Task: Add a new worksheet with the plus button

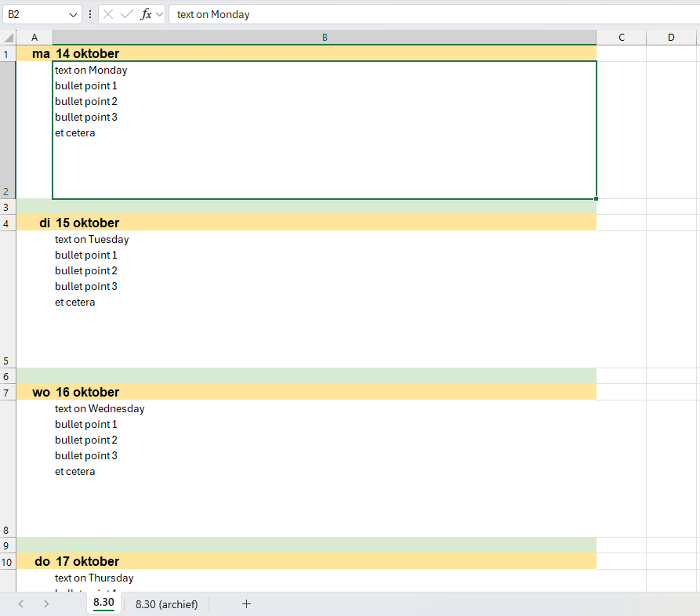Action: coord(246,604)
